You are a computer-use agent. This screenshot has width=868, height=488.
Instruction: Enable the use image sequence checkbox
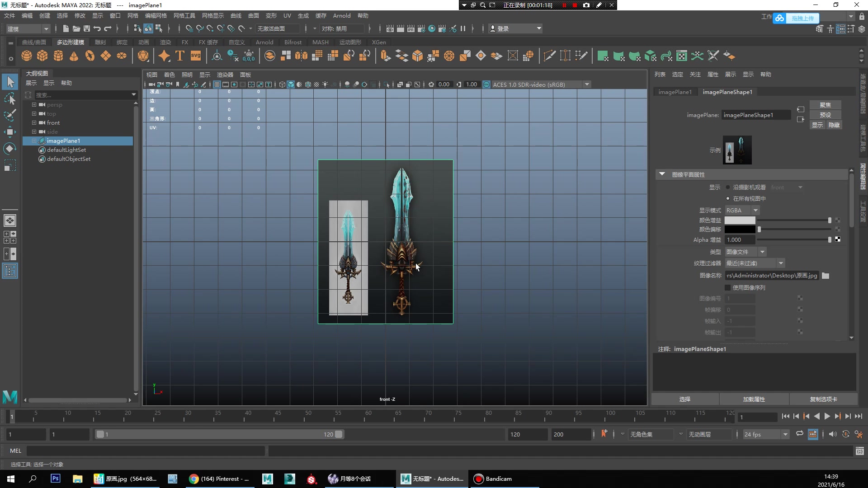click(728, 288)
